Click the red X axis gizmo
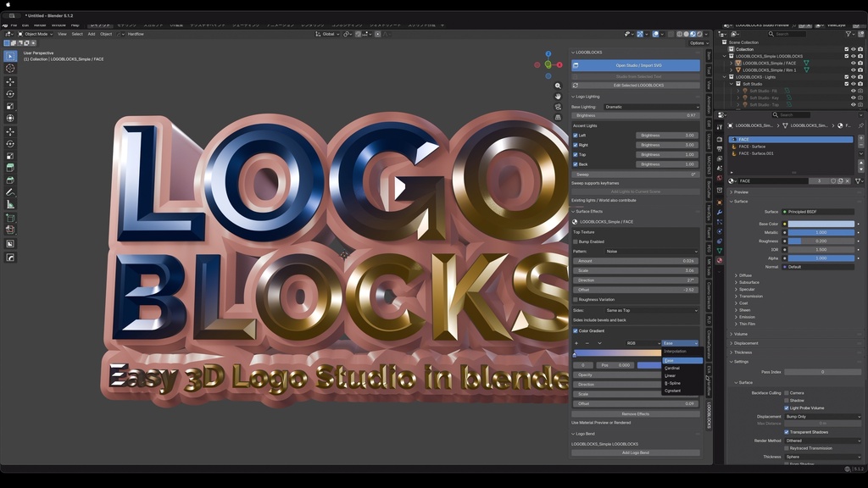 (559, 64)
